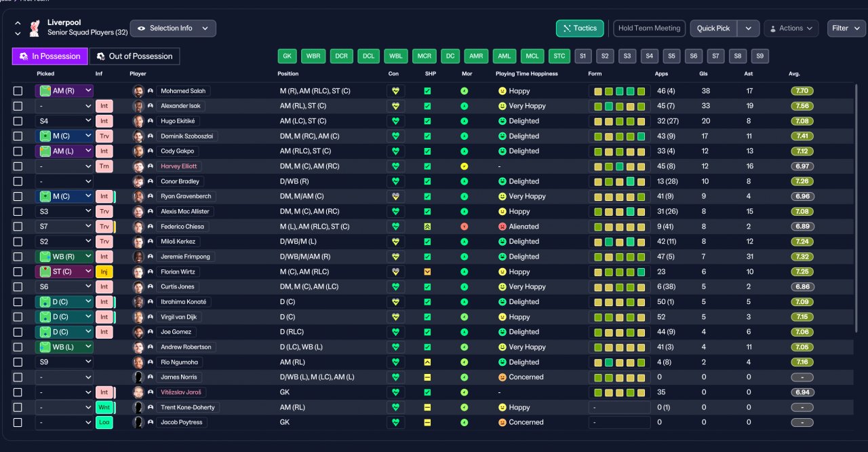Switch to the Out of Possession tab
Screen dimensions: 868x452
pos(135,56)
